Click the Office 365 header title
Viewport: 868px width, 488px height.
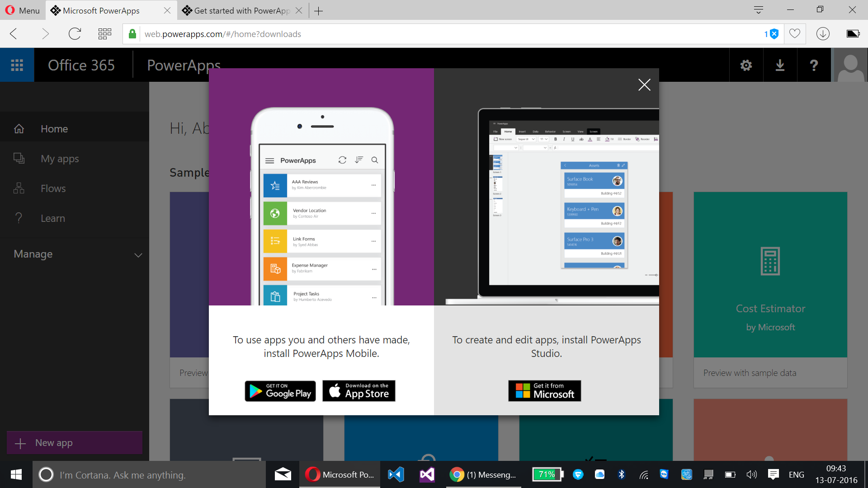point(81,65)
